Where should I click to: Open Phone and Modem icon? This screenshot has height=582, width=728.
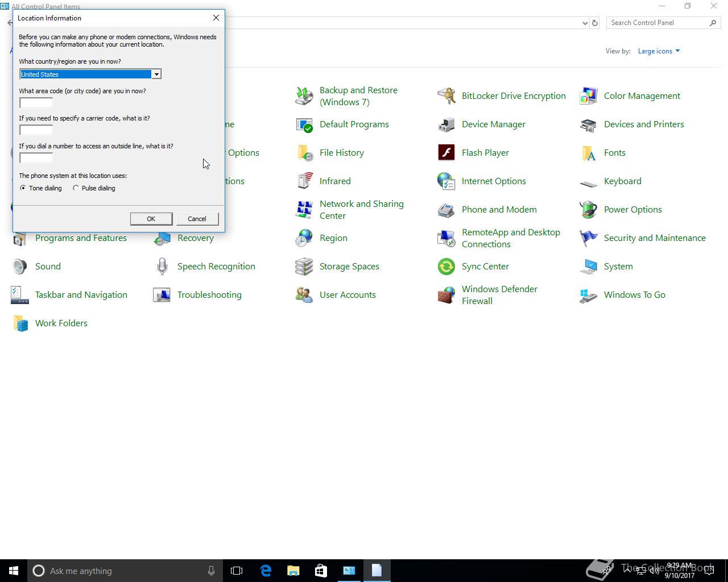pyautogui.click(x=446, y=210)
